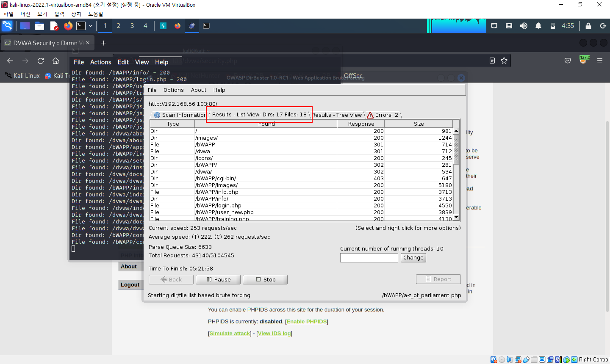Click the power manager battery icon
The width and height of the screenshot is (610, 364).
[x=552, y=26]
